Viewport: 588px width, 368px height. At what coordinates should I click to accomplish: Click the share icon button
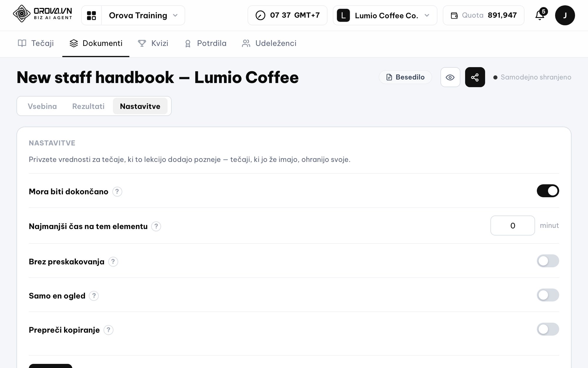pyautogui.click(x=475, y=77)
